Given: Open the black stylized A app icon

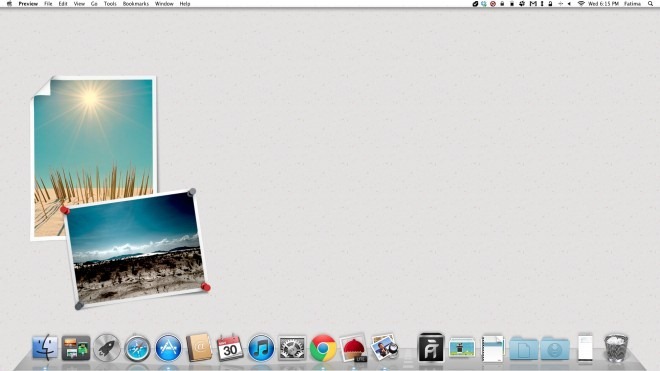Looking at the screenshot, I should point(431,348).
